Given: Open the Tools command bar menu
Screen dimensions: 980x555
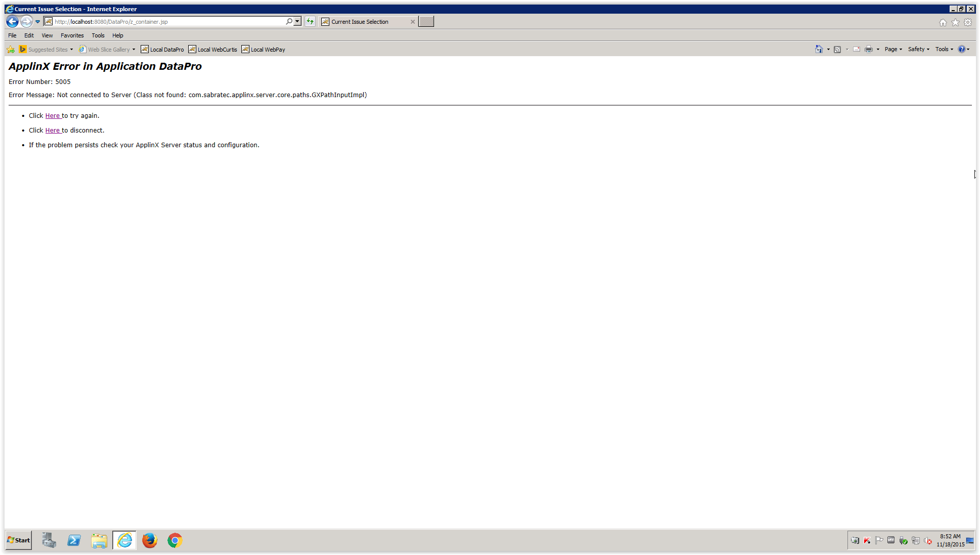Looking at the screenshot, I should pyautogui.click(x=944, y=49).
